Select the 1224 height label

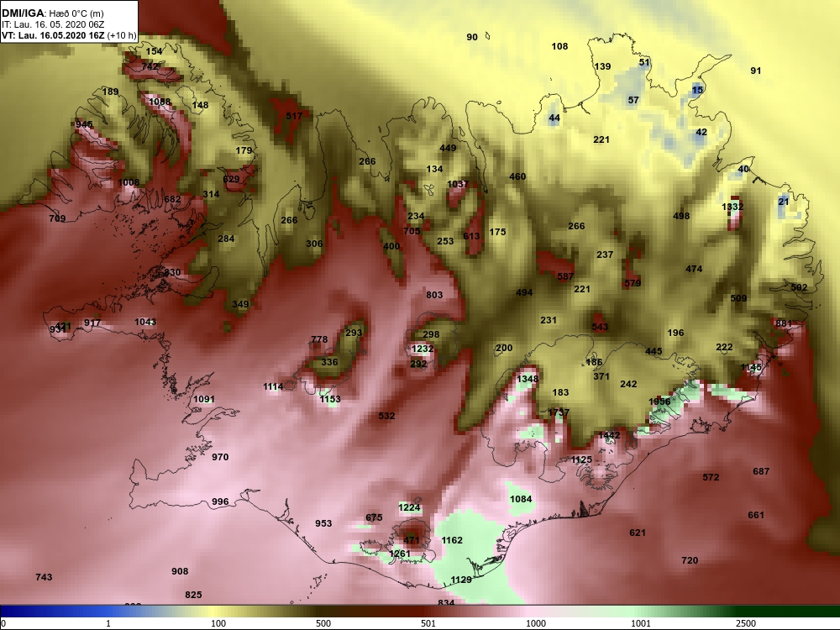[x=409, y=507]
